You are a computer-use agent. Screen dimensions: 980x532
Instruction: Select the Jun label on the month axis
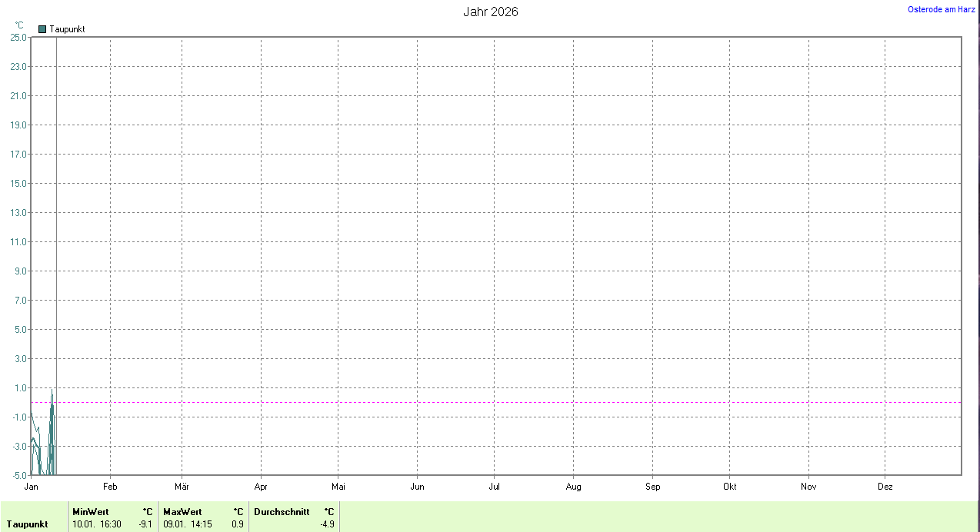[x=417, y=487]
